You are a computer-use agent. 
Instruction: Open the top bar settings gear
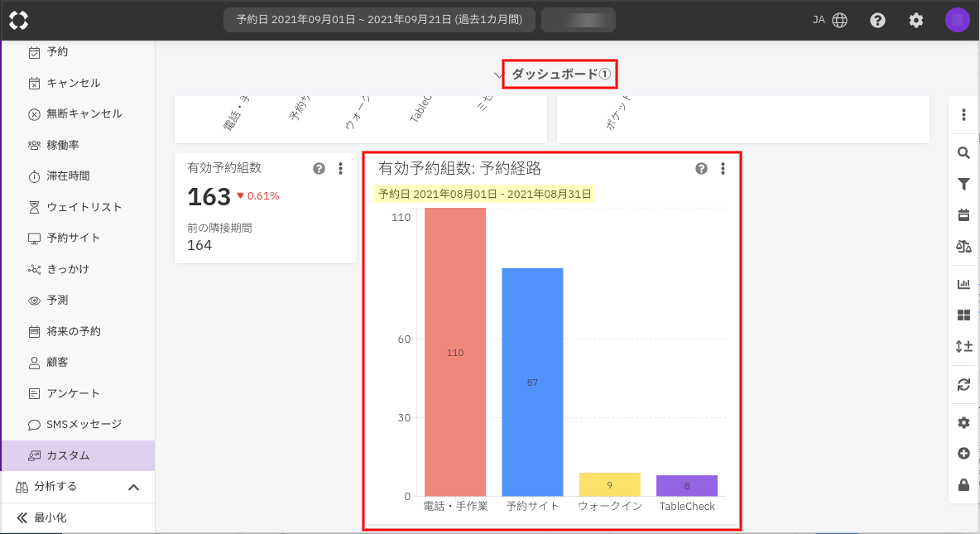(x=916, y=21)
